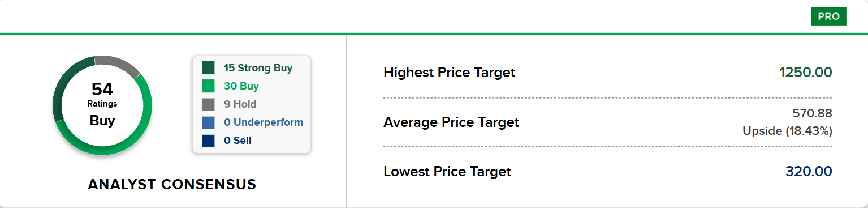This screenshot has height=208, width=868.
Task: Click the gray Hold segment of donut chart
Action: (118, 64)
